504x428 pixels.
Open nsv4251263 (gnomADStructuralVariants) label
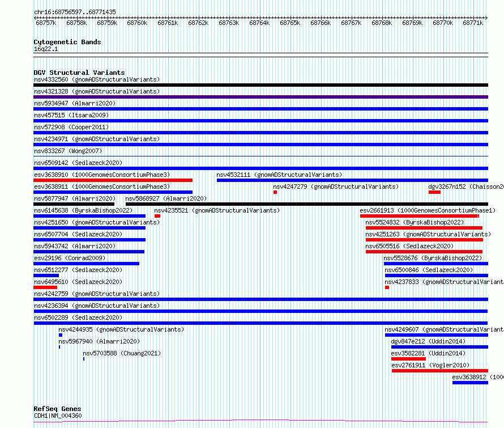428,234
